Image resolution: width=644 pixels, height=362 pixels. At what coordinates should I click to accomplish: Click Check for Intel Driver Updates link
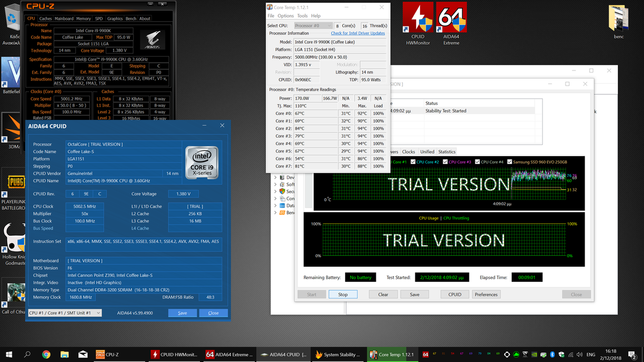(358, 33)
